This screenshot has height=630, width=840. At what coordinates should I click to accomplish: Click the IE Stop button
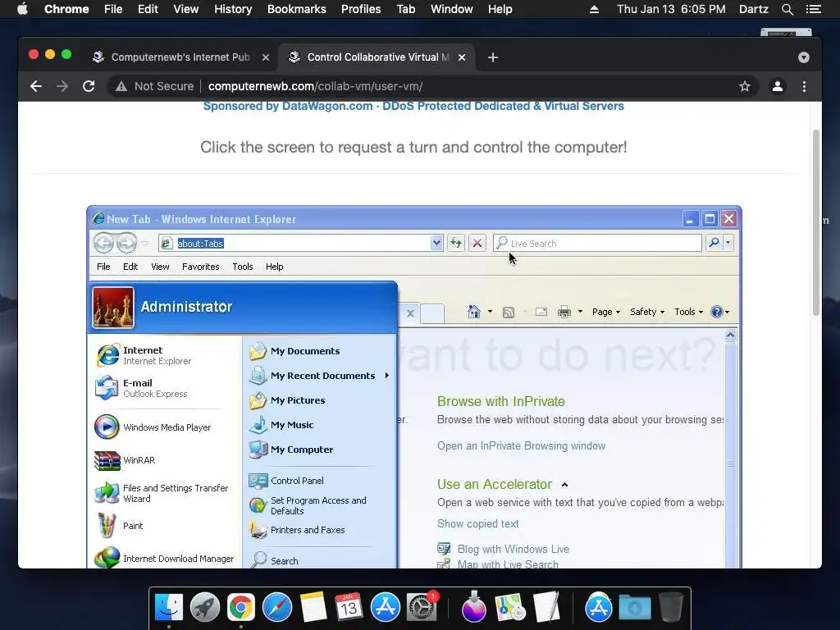click(x=477, y=243)
